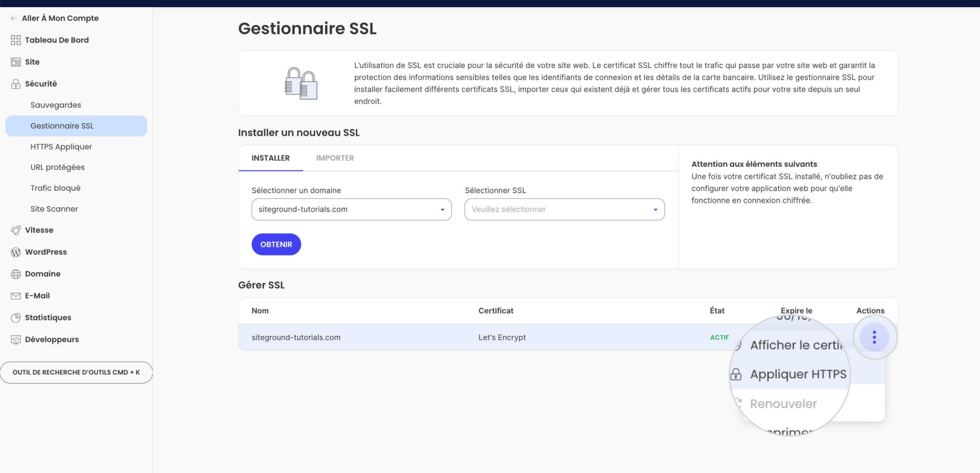Screen dimensions: 980x473
Task: Click the Nom column header
Action: pos(260,311)
